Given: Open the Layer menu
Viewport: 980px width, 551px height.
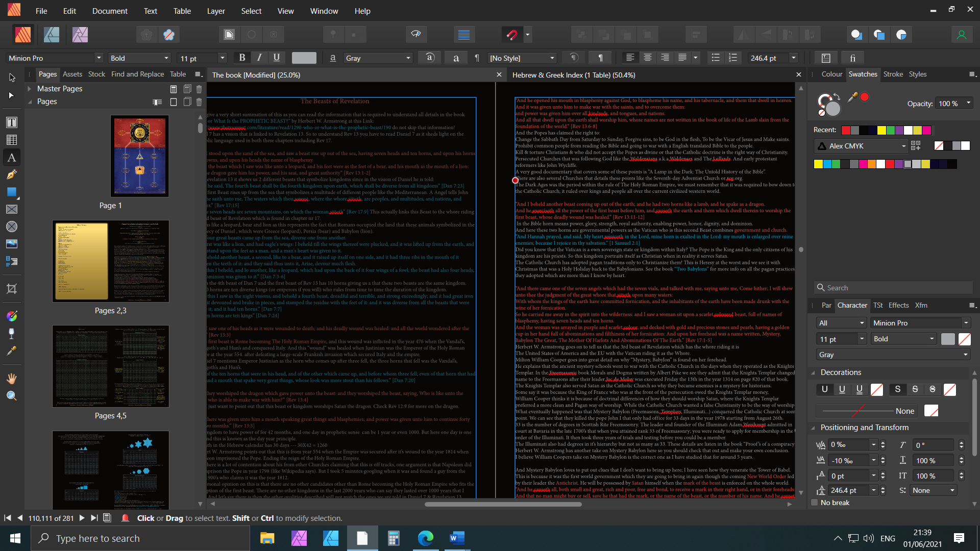Looking at the screenshot, I should click(216, 11).
